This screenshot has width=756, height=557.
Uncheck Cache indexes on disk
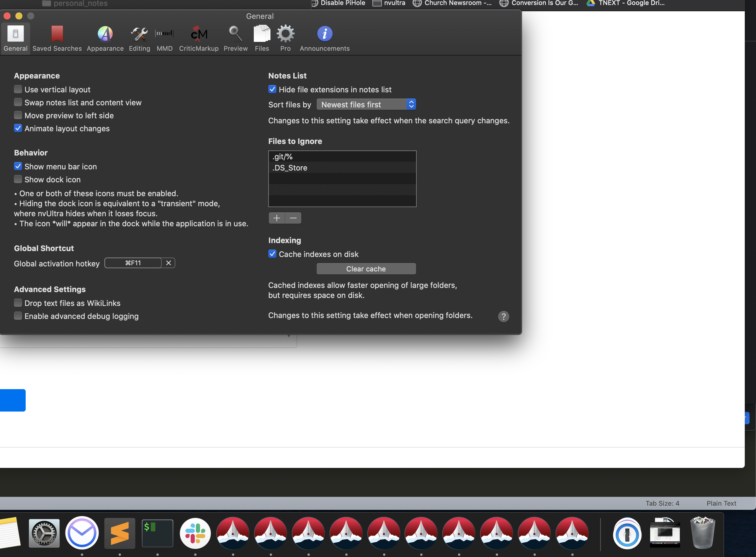[272, 254]
